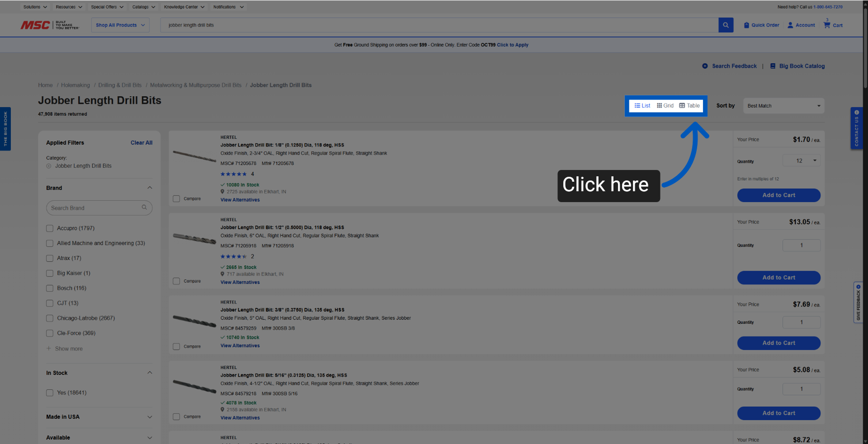Click the MSC logo
The image size is (868, 444).
click(x=50, y=25)
